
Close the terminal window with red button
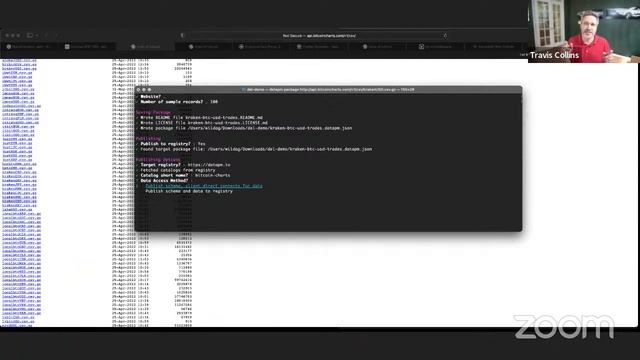point(138,89)
